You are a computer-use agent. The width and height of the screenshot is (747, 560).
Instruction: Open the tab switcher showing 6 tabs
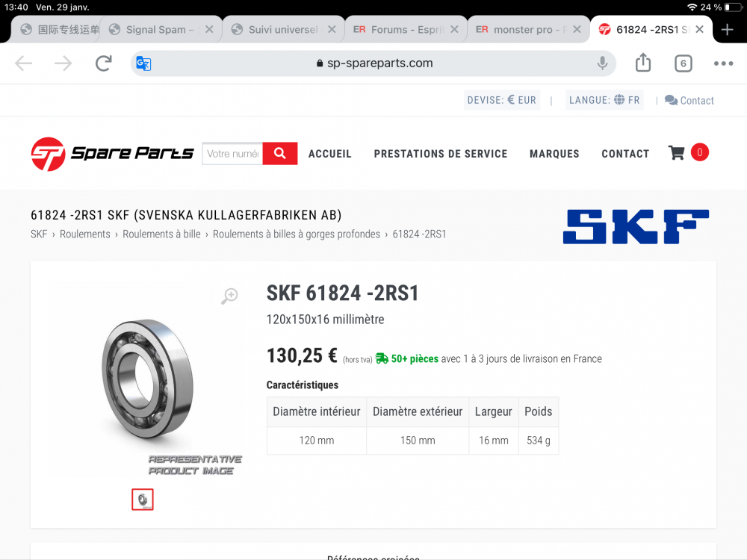tap(684, 63)
